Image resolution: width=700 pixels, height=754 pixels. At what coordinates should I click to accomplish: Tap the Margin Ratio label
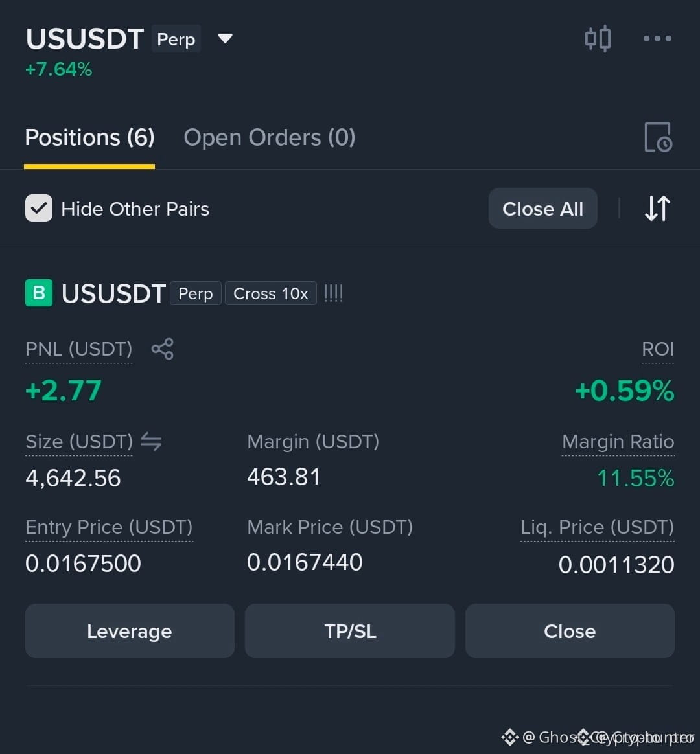click(x=618, y=441)
